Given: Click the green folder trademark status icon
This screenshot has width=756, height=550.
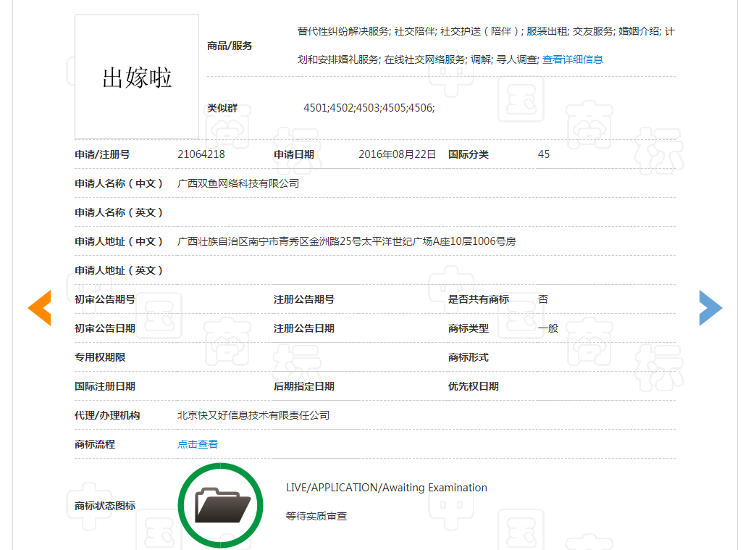Looking at the screenshot, I should pos(220,504).
